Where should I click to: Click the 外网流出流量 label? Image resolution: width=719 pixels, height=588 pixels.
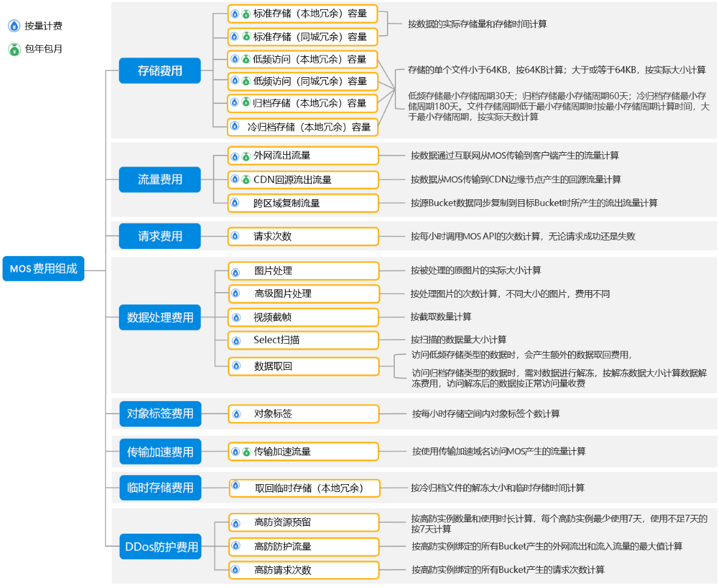tap(282, 155)
